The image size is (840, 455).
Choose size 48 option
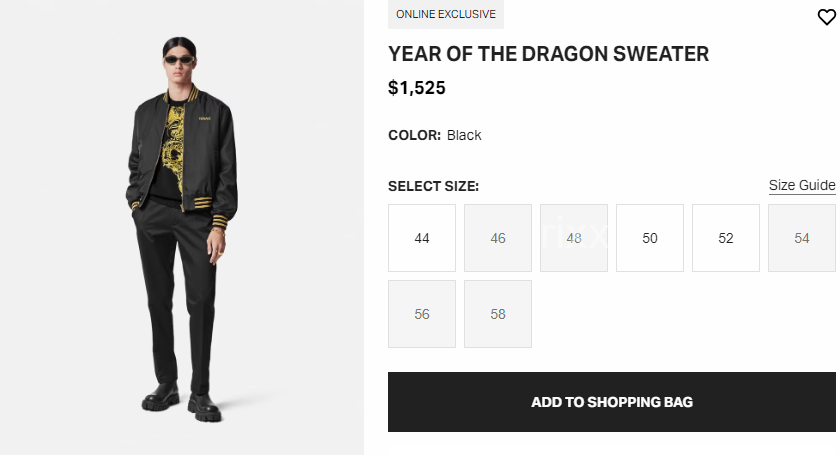tap(574, 238)
